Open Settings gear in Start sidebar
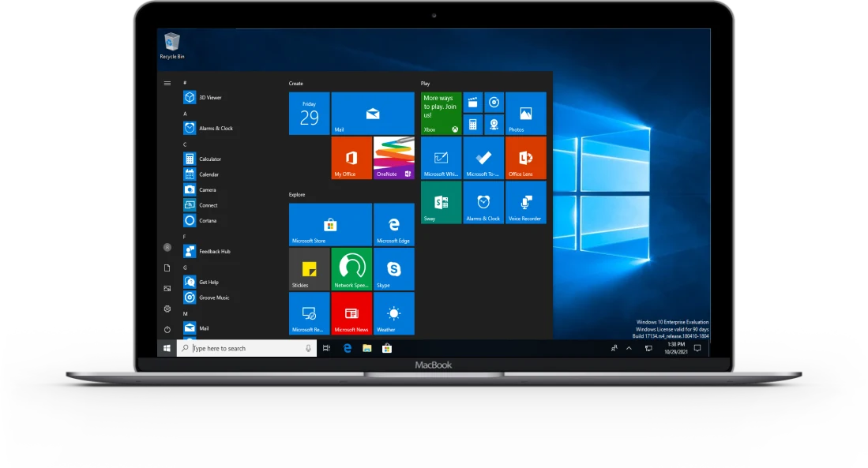This screenshot has height=468, width=868. click(167, 309)
